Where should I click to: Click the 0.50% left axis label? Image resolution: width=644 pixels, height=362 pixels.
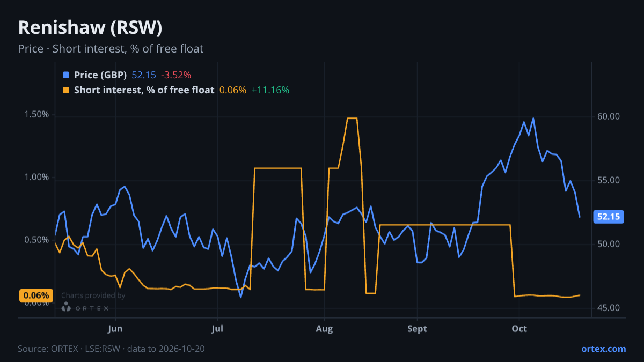click(x=36, y=240)
